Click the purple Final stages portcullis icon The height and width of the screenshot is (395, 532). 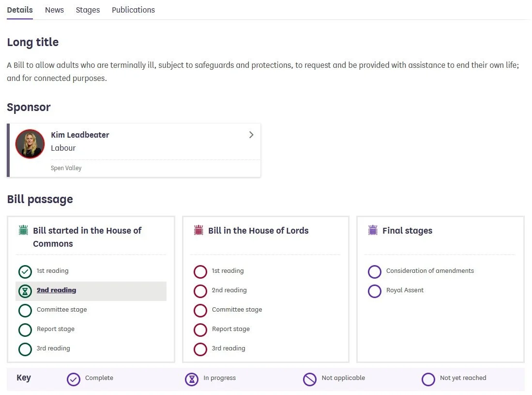click(x=373, y=230)
